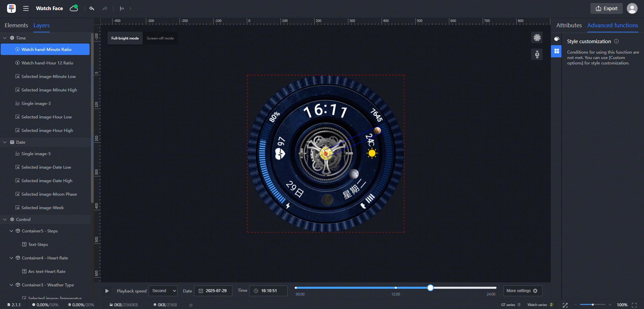Viewport: 644px width, 309px height.
Task: Enter fullscreen using the corner icon
Action: coord(634,305)
